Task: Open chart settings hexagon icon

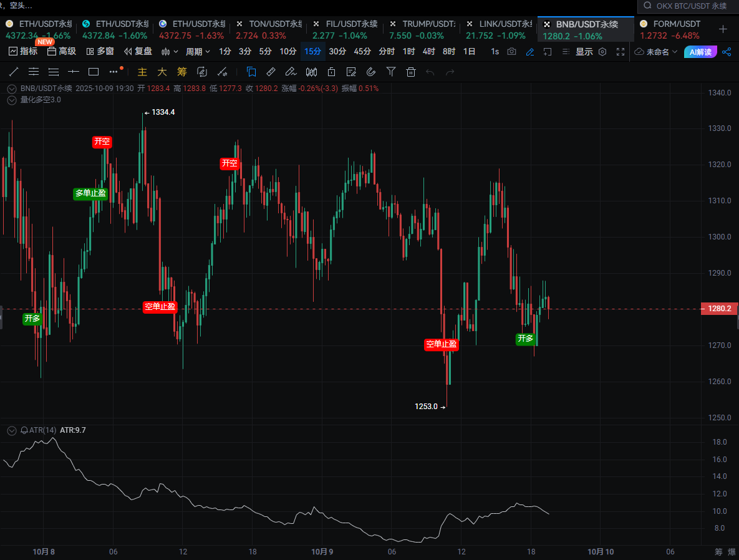Action: click(x=602, y=52)
